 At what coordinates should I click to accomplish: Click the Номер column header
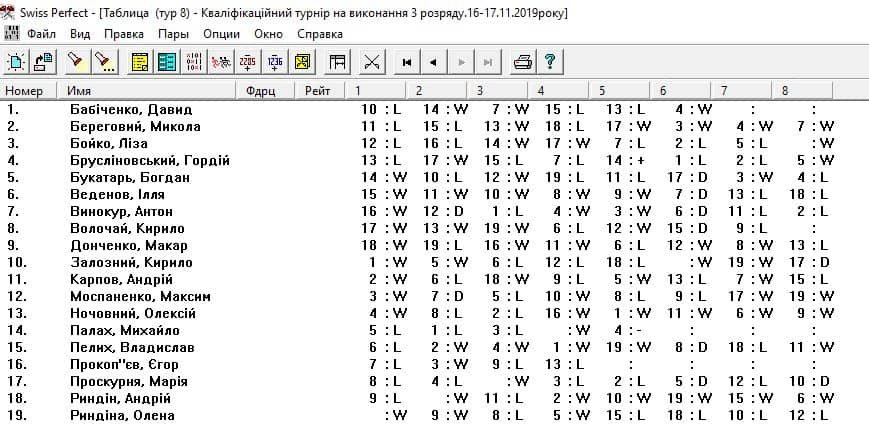24,90
